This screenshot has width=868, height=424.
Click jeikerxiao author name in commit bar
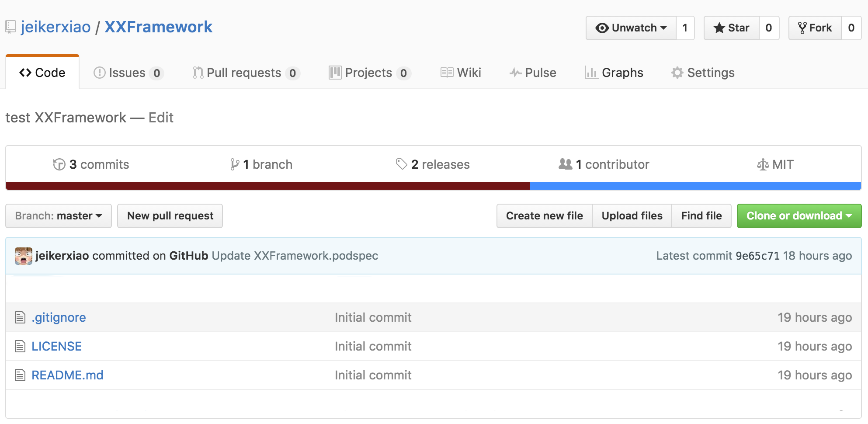pos(62,256)
